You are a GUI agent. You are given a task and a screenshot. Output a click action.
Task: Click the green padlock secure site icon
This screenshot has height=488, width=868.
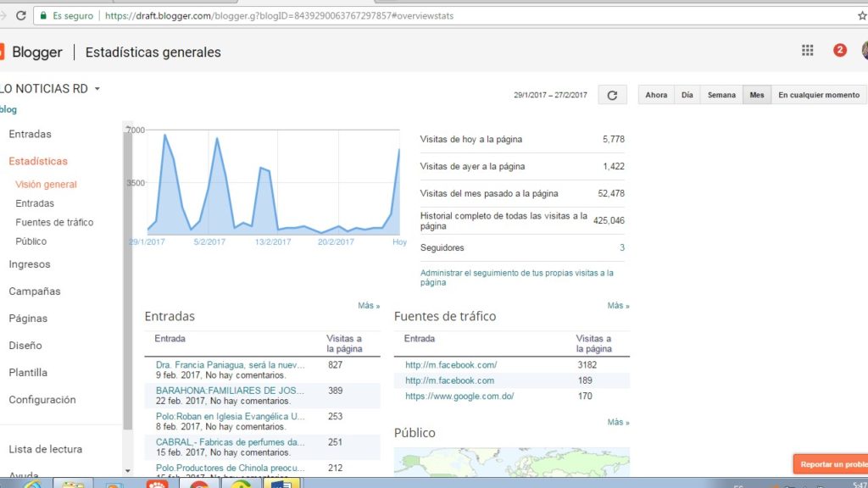pos(42,15)
